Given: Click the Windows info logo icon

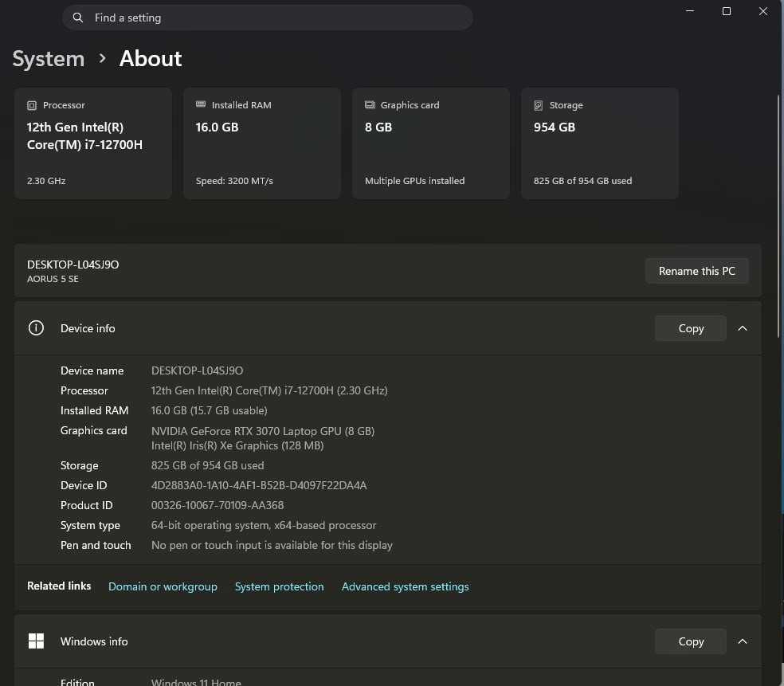Looking at the screenshot, I should pyautogui.click(x=36, y=641).
